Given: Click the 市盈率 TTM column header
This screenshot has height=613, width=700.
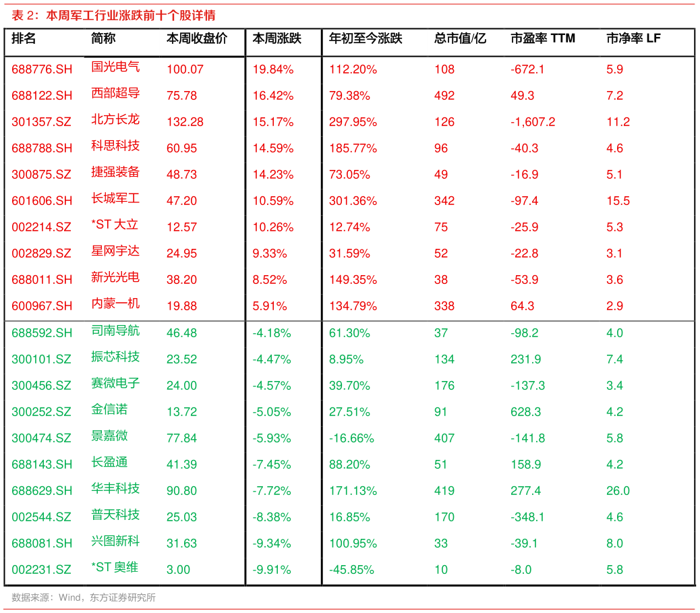Looking at the screenshot, I should 543,39.
